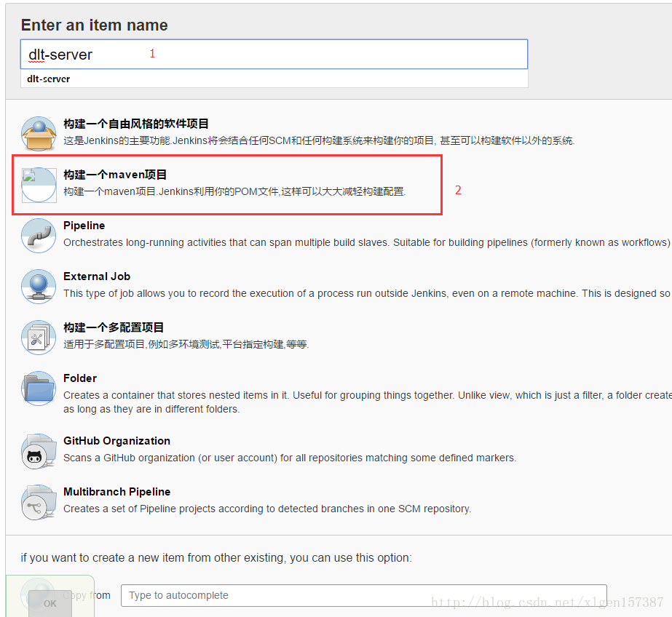The image size is (672, 617).
Task: Select the Folder item type
Action: click(80, 378)
